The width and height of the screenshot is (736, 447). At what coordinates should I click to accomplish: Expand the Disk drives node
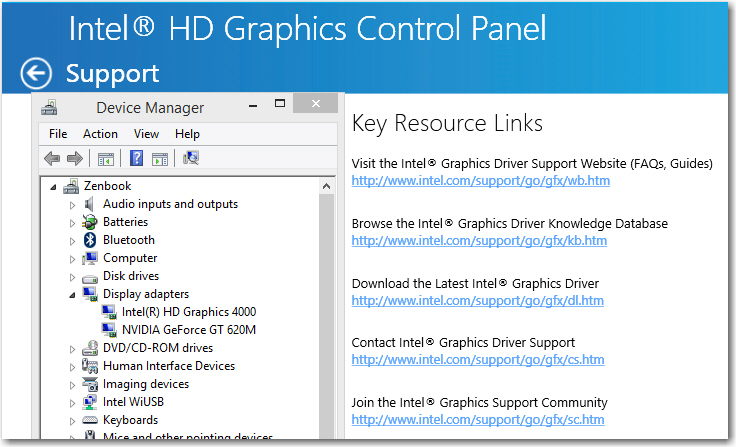pos(72,277)
